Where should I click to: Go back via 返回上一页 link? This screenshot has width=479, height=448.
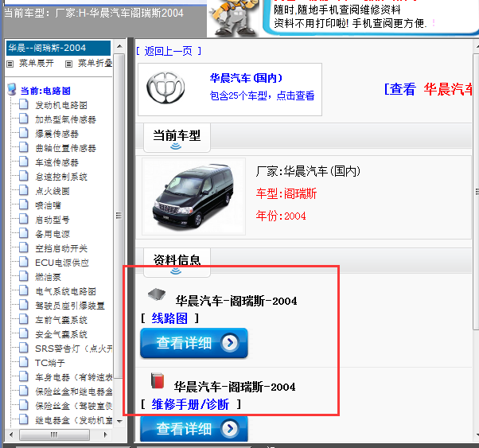pyautogui.click(x=169, y=51)
